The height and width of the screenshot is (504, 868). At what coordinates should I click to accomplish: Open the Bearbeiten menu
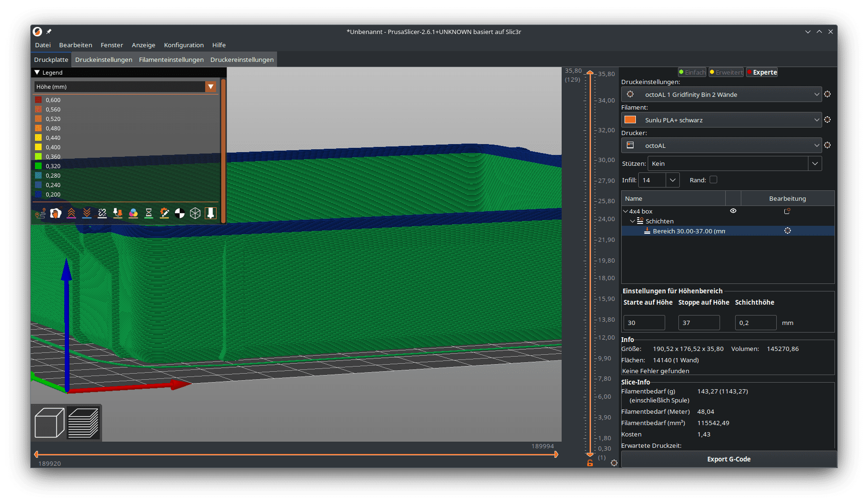point(76,45)
